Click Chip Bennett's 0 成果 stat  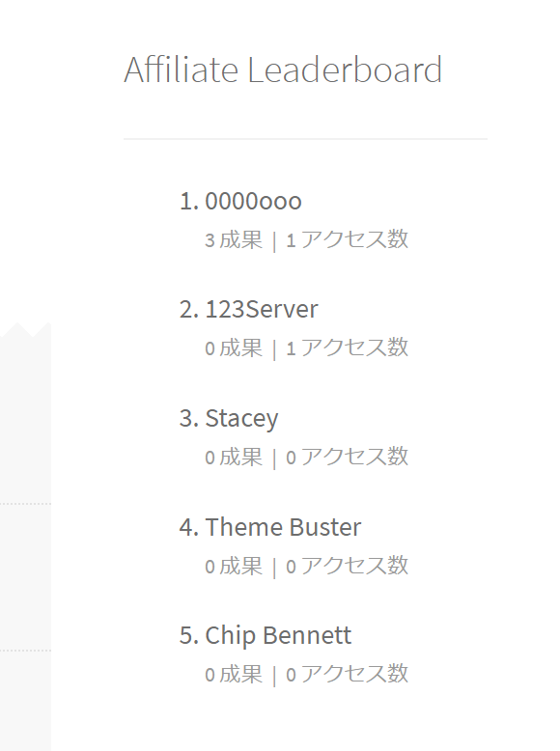[x=234, y=675]
